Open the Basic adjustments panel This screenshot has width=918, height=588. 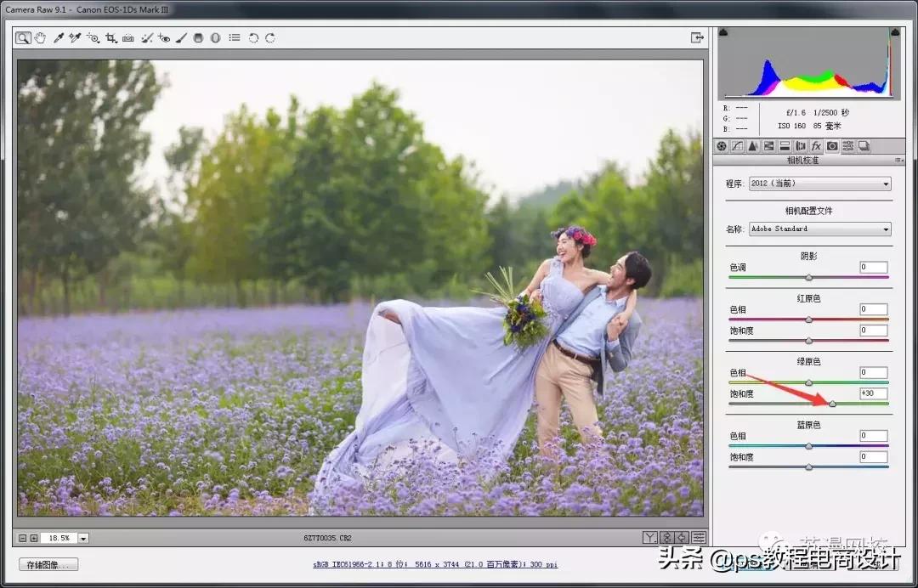point(722,146)
